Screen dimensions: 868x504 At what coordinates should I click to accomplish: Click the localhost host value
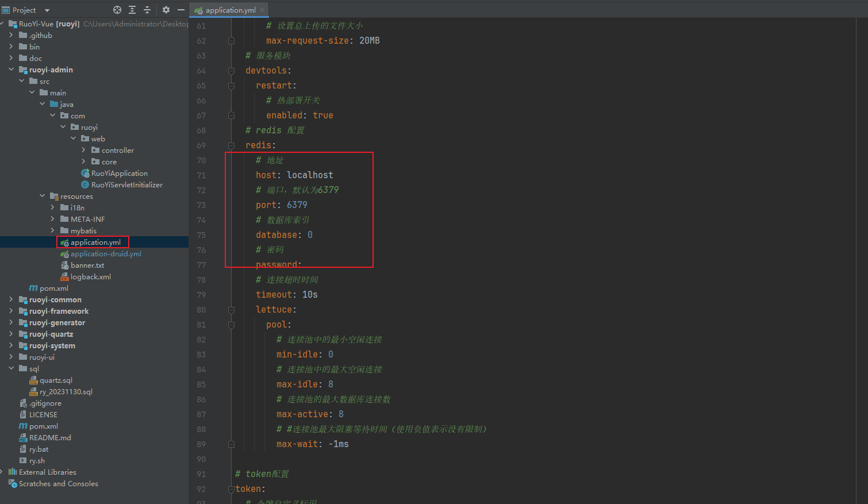click(x=310, y=175)
